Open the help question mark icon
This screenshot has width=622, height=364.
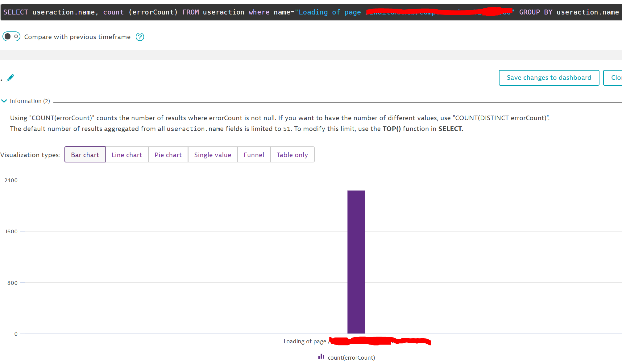click(x=140, y=37)
